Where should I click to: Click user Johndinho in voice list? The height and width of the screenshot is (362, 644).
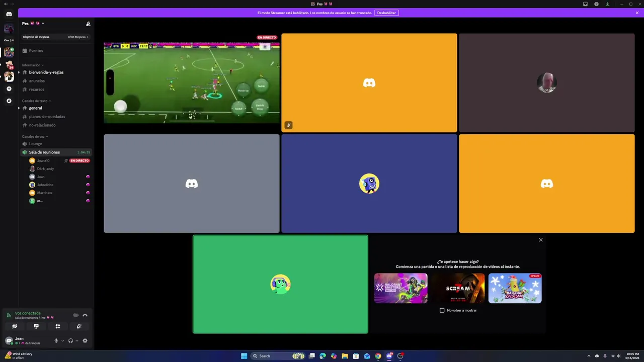point(59,185)
